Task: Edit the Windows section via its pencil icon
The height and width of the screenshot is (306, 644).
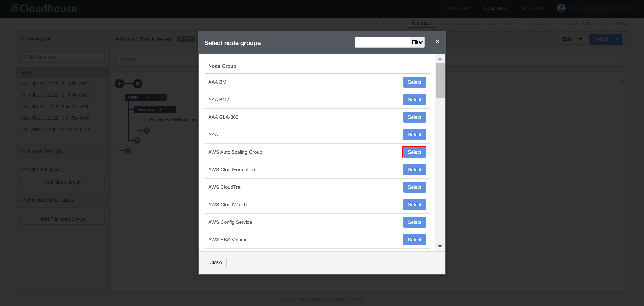Action: pyautogui.click(x=171, y=109)
